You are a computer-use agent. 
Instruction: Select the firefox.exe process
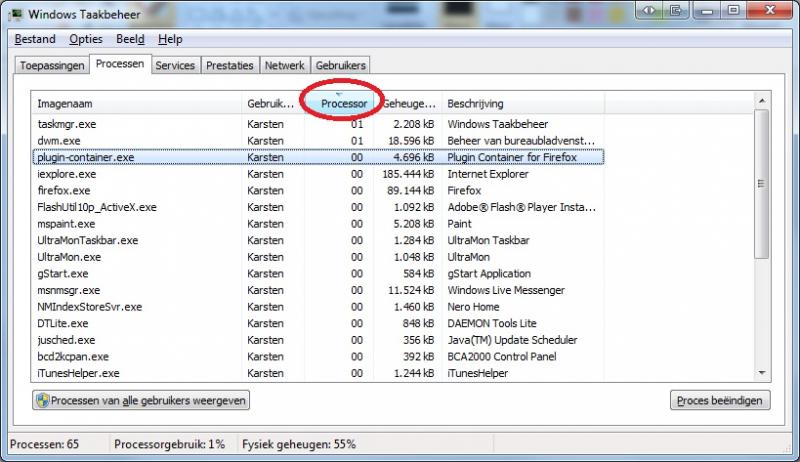click(318, 190)
